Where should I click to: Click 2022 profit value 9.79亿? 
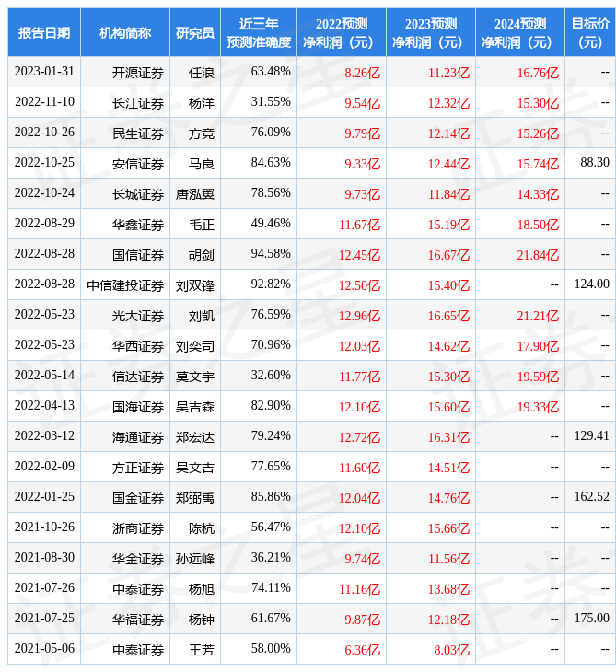pyautogui.click(x=362, y=133)
